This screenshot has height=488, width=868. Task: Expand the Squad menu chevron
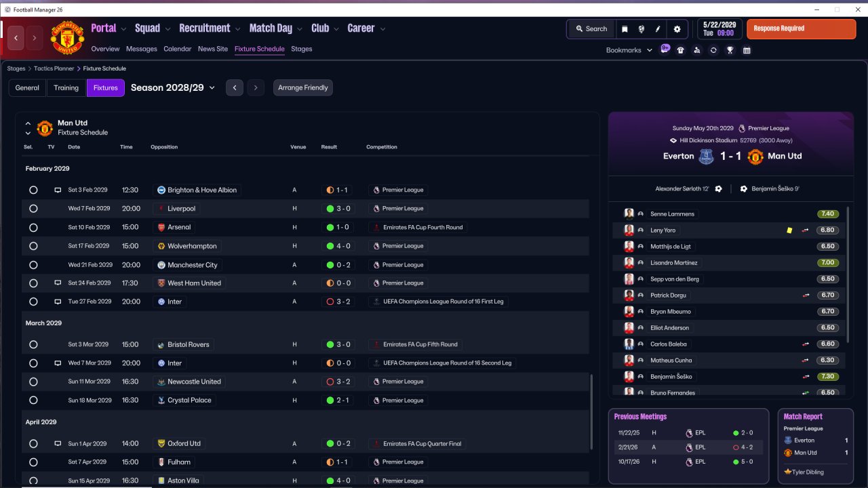167,29
